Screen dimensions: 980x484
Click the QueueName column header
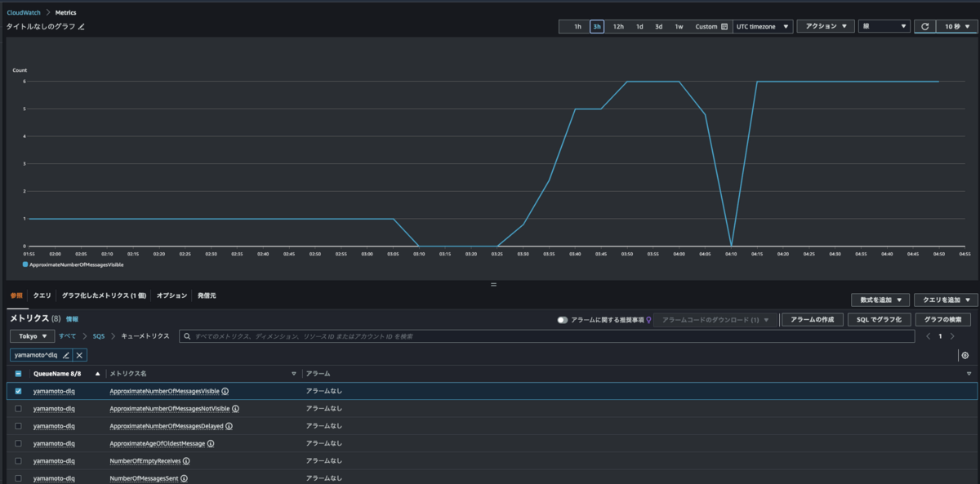pyautogui.click(x=57, y=374)
